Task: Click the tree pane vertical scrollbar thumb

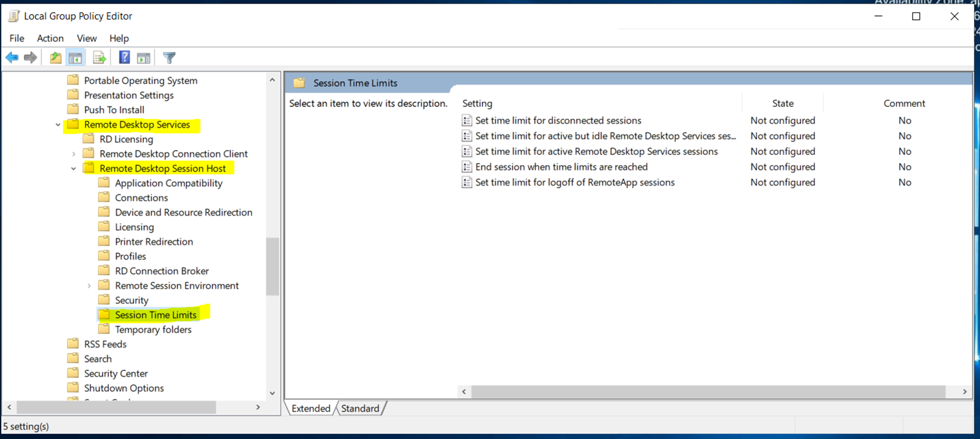Action: (x=272, y=267)
